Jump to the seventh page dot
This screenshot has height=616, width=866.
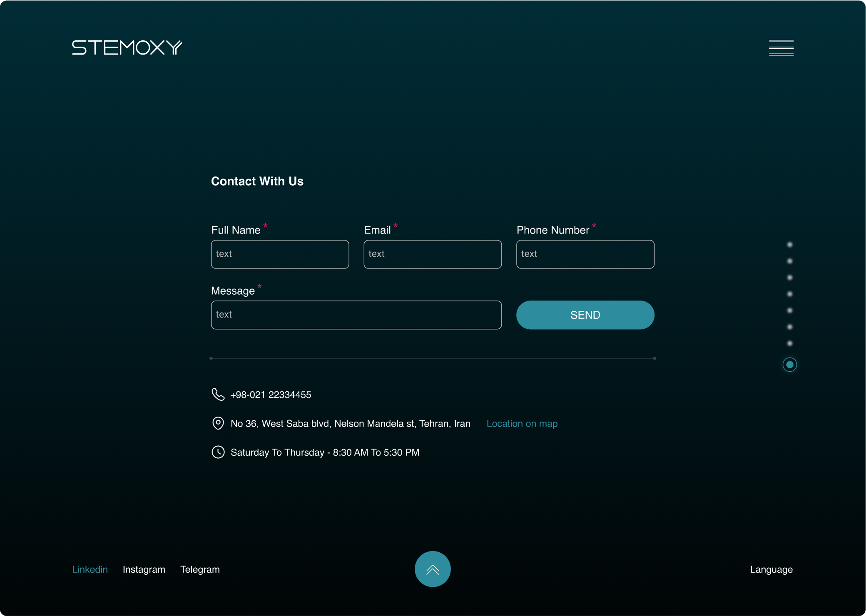tap(790, 343)
